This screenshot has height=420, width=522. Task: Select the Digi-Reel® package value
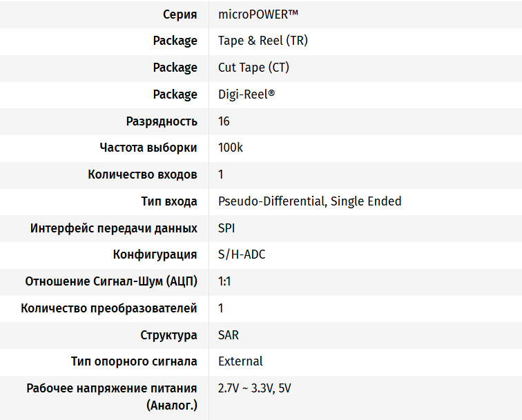click(x=246, y=94)
